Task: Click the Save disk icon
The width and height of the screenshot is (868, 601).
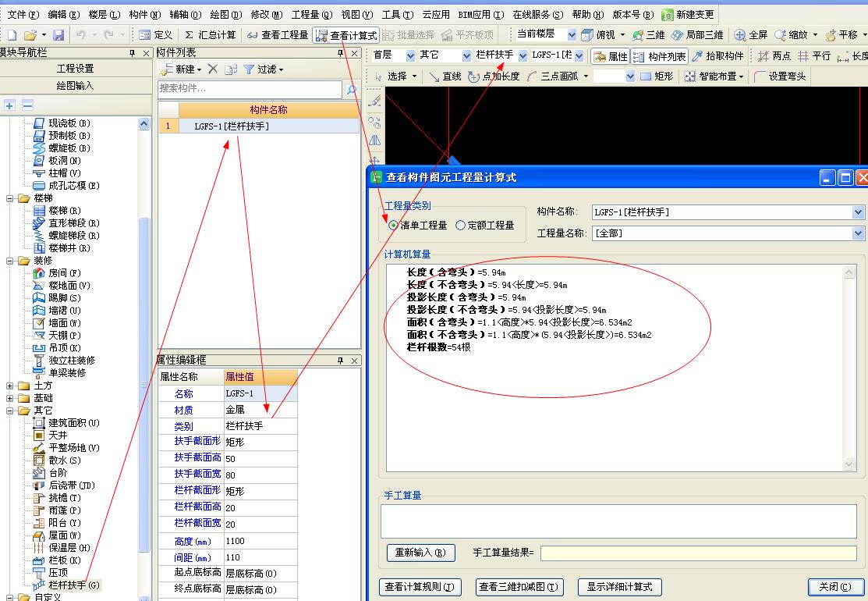Action: [58, 35]
